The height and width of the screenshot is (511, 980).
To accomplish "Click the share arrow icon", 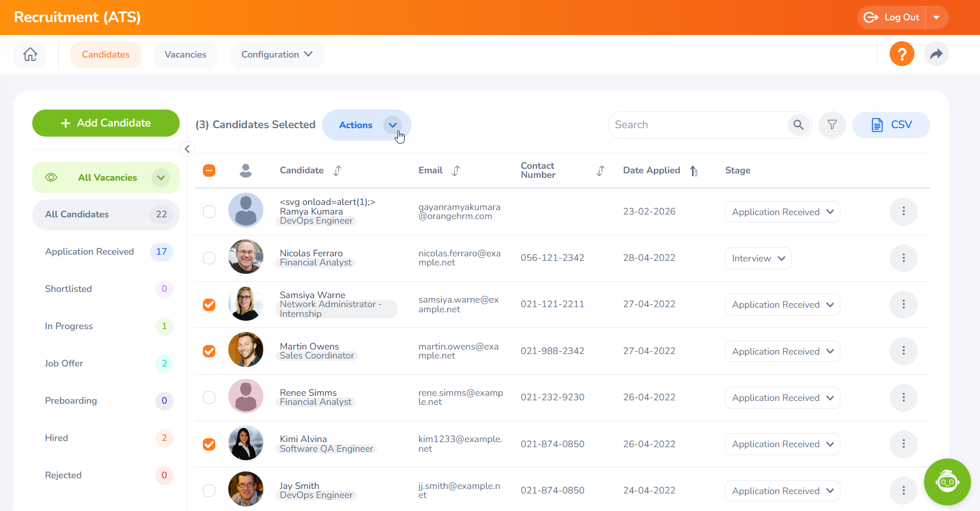I will coord(936,54).
